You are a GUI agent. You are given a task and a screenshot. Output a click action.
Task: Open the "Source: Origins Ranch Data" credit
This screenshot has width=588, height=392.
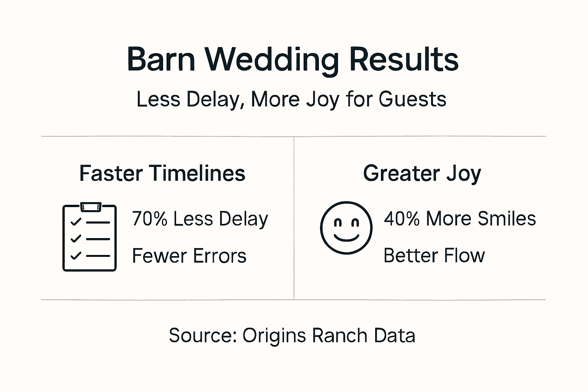(292, 335)
